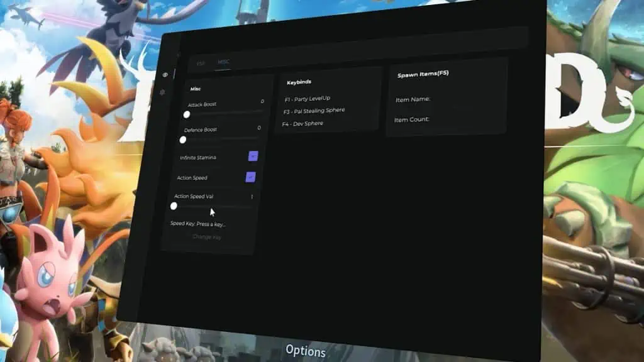The width and height of the screenshot is (644, 362).
Task: Click the Change Key button
Action: coord(206,237)
